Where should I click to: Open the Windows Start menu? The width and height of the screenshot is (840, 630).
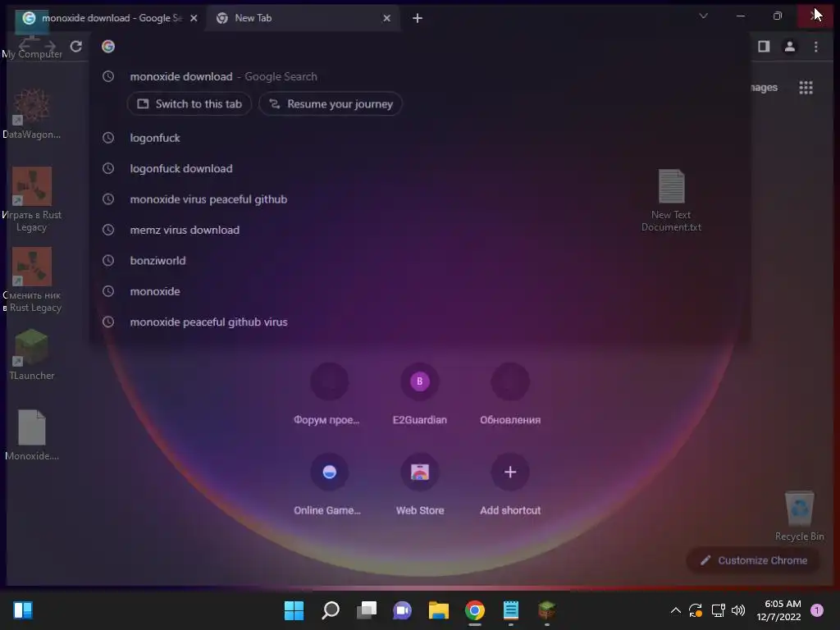coord(294,610)
